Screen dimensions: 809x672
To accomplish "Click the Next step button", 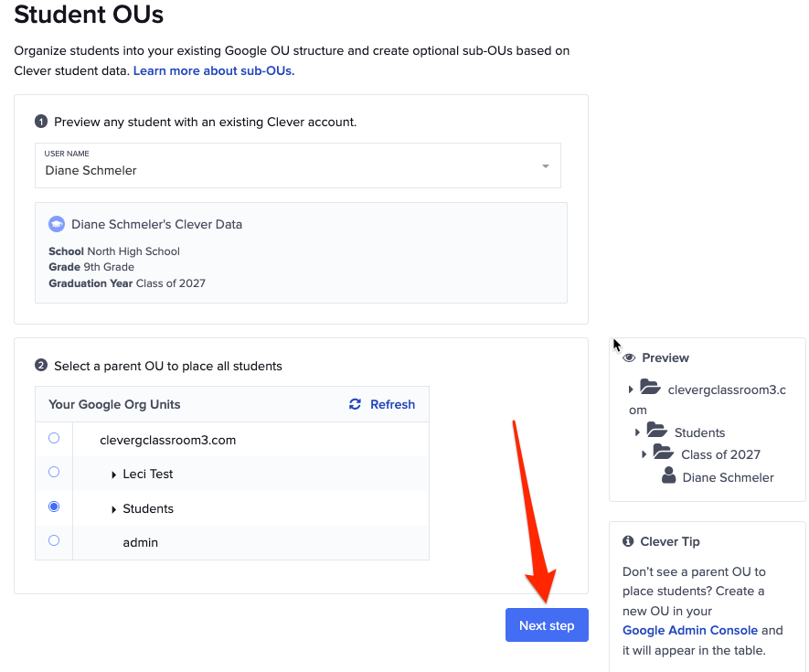I will tap(547, 624).
